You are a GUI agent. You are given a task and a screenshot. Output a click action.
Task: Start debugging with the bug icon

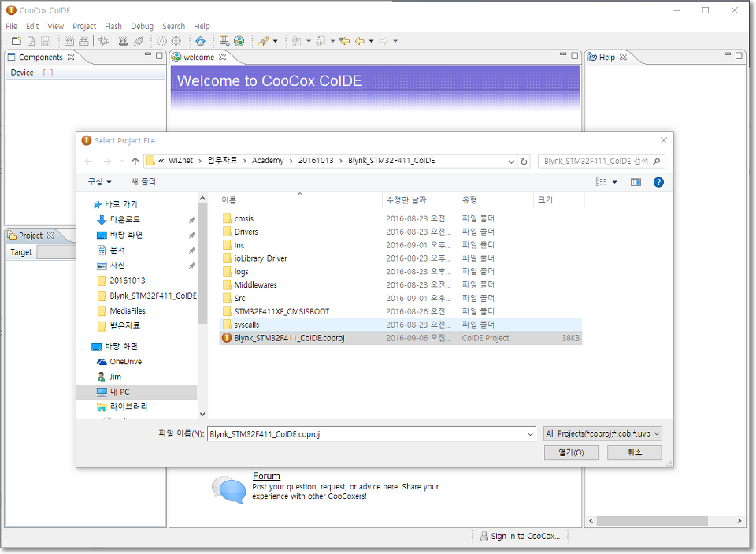tap(103, 41)
